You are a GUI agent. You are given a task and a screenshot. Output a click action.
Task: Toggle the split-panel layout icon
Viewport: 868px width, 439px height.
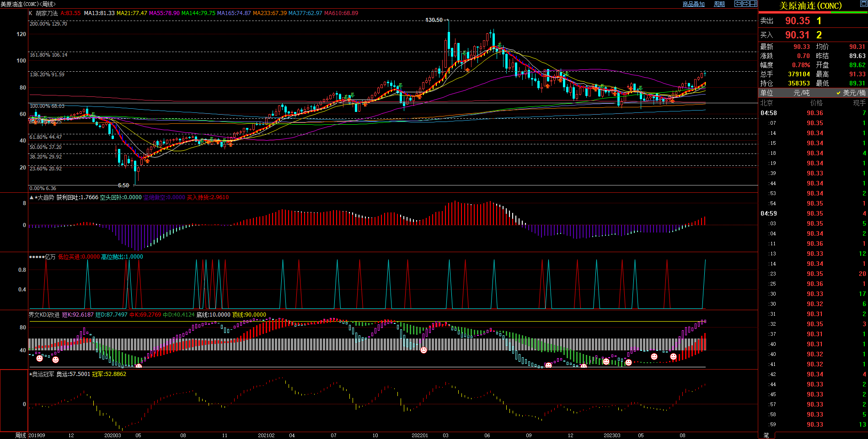753,4
